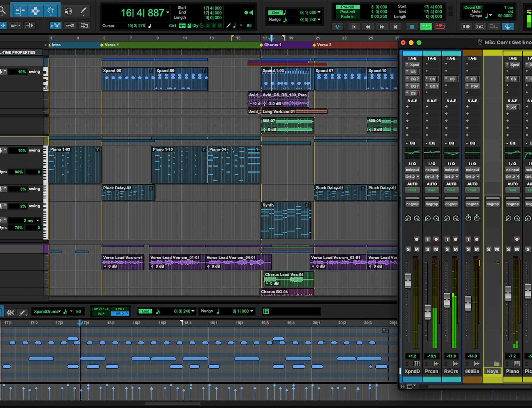532x408 pixels.
Task: Solo the Prcsn mixer channel
Action: (x=428, y=249)
